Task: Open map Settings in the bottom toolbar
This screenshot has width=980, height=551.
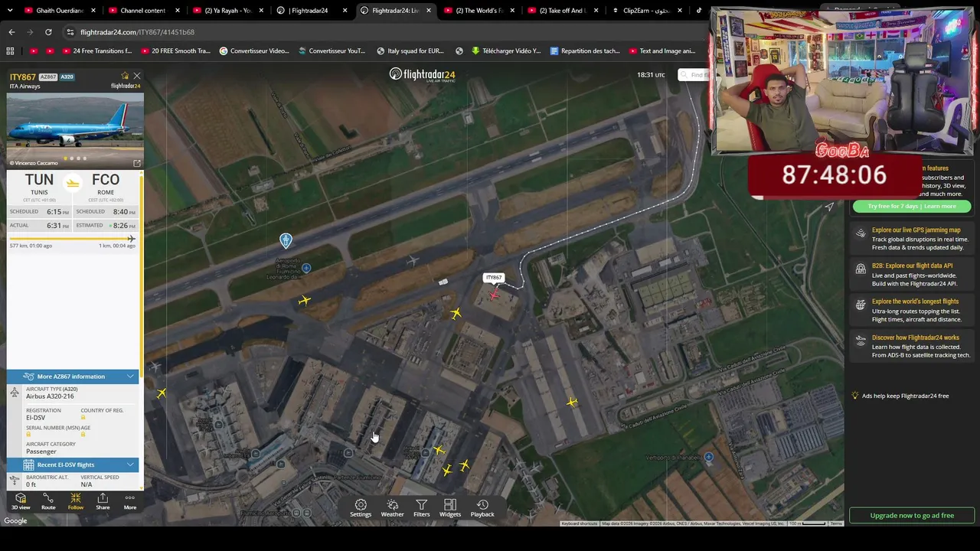Action: [361, 508]
